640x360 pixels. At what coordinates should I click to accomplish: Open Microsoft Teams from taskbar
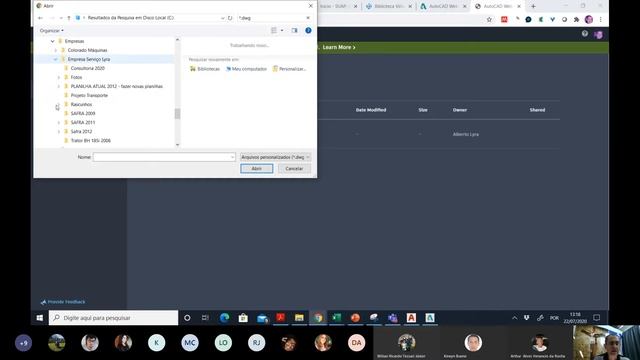(393, 318)
